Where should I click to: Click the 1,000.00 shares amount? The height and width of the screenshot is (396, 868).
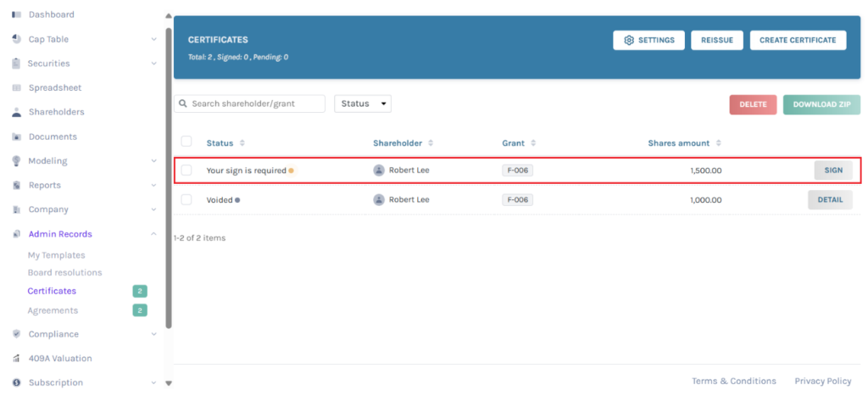[x=706, y=200]
